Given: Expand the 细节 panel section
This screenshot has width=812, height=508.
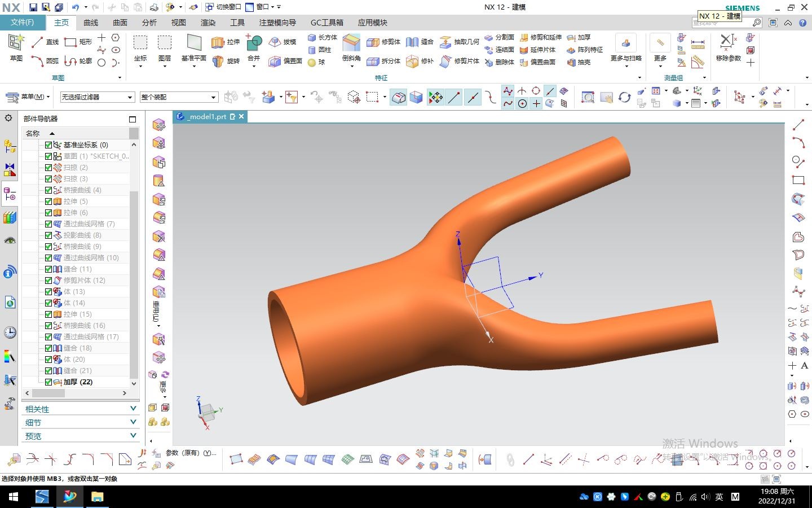Looking at the screenshot, I should click(81, 422).
